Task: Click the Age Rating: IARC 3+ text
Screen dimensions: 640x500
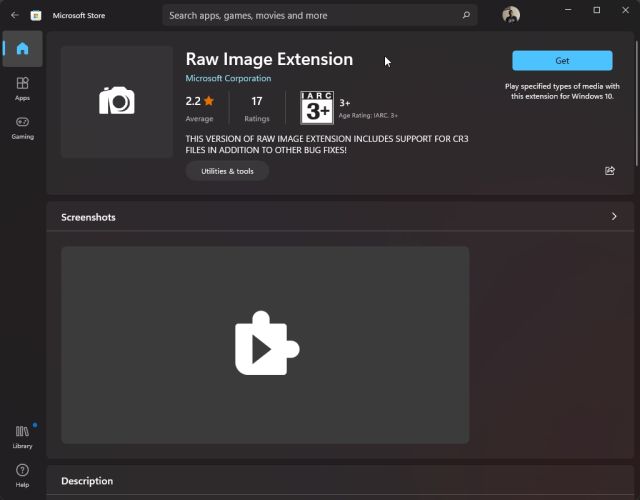Action: pos(368,116)
